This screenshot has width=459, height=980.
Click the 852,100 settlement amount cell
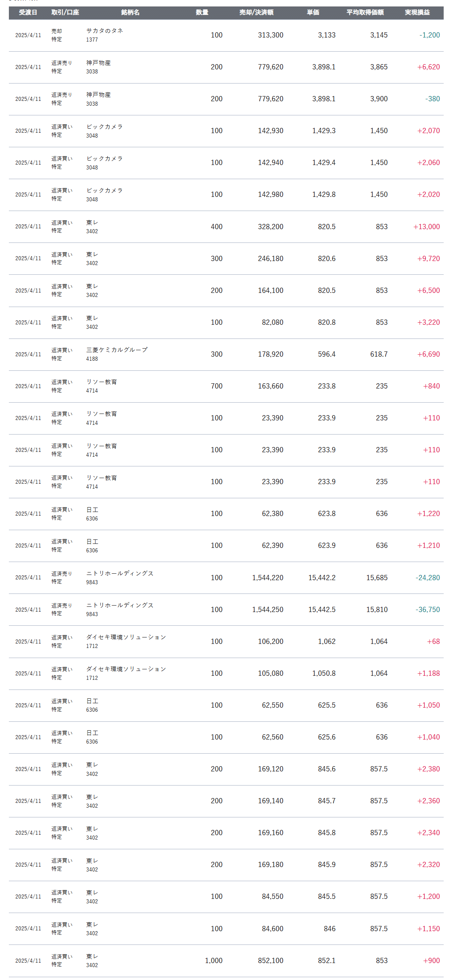tap(271, 961)
